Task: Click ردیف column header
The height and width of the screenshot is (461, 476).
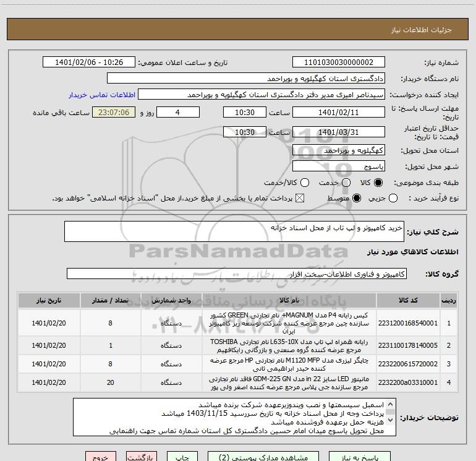Action: pos(449,301)
